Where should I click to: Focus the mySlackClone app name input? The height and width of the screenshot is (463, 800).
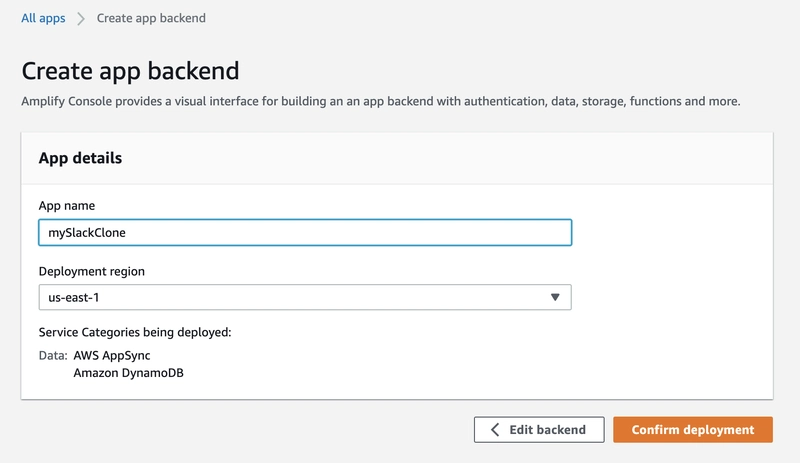pos(300,232)
